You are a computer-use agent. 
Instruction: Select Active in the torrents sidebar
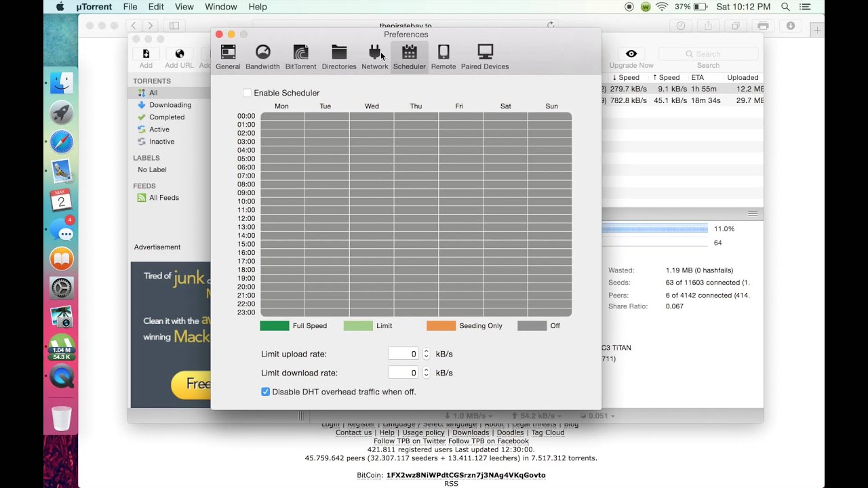click(x=159, y=129)
